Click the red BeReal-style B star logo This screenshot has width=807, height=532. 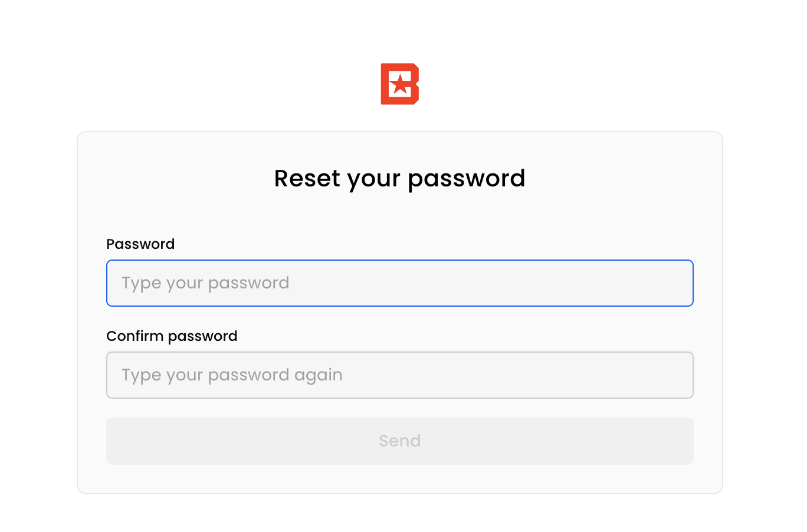tap(399, 84)
